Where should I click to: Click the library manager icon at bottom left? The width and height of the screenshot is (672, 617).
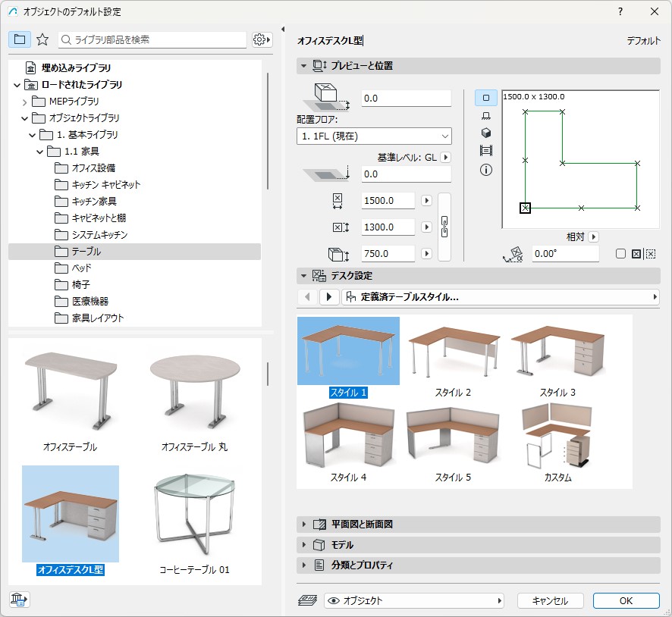pyautogui.click(x=19, y=600)
